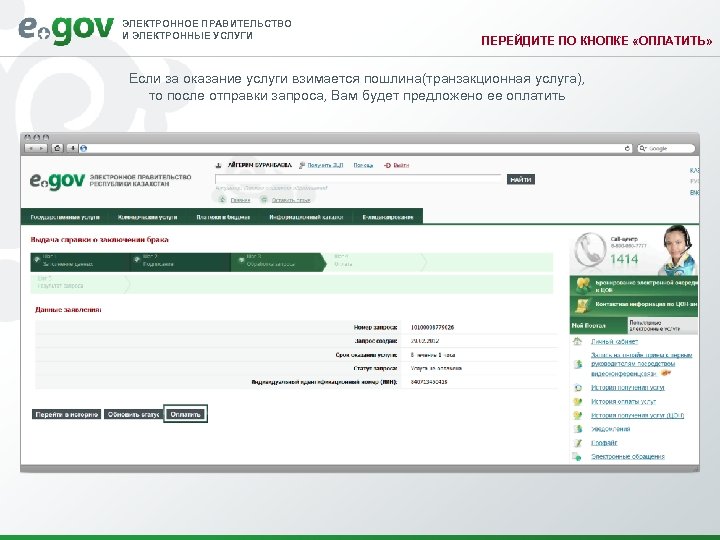Open the 'Главная' home link under search

pos(240,200)
